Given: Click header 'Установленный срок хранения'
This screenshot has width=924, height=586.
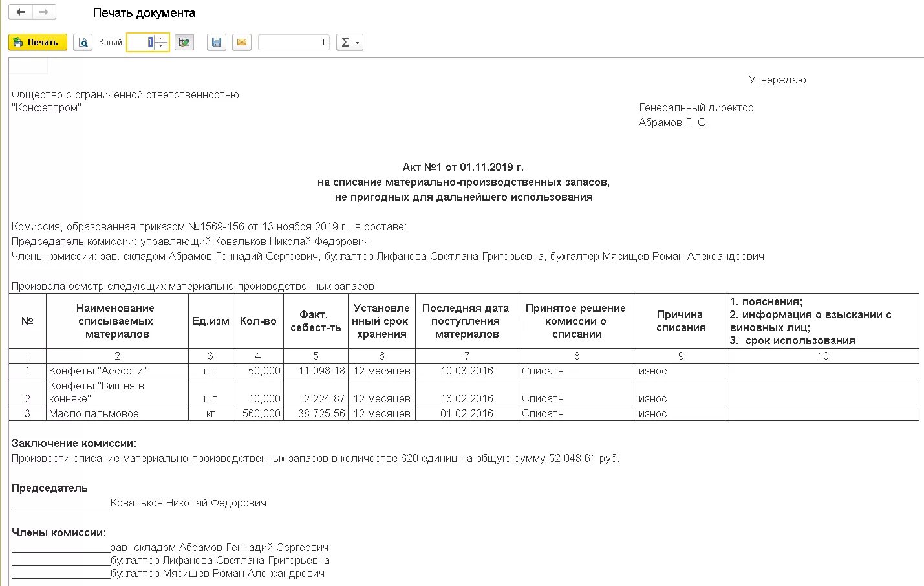Looking at the screenshot, I should click(x=381, y=321).
